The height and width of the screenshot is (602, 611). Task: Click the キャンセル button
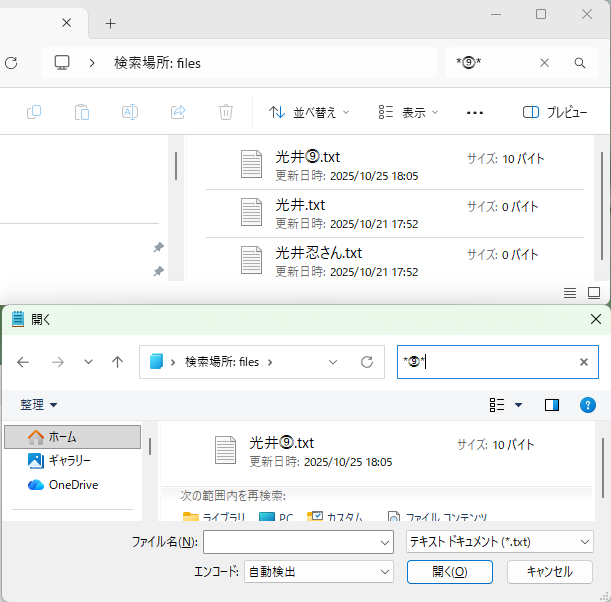[x=550, y=572]
